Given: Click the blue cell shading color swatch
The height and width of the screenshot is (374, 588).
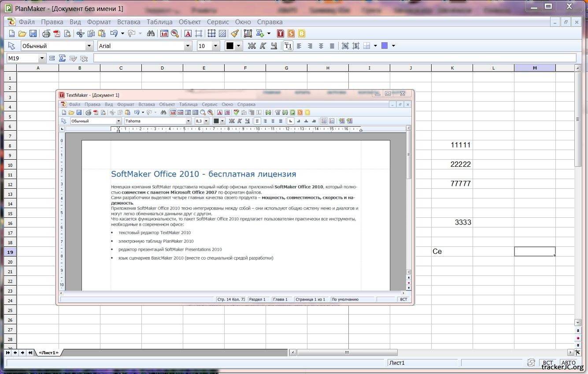Looking at the screenshot, I should (x=385, y=46).
